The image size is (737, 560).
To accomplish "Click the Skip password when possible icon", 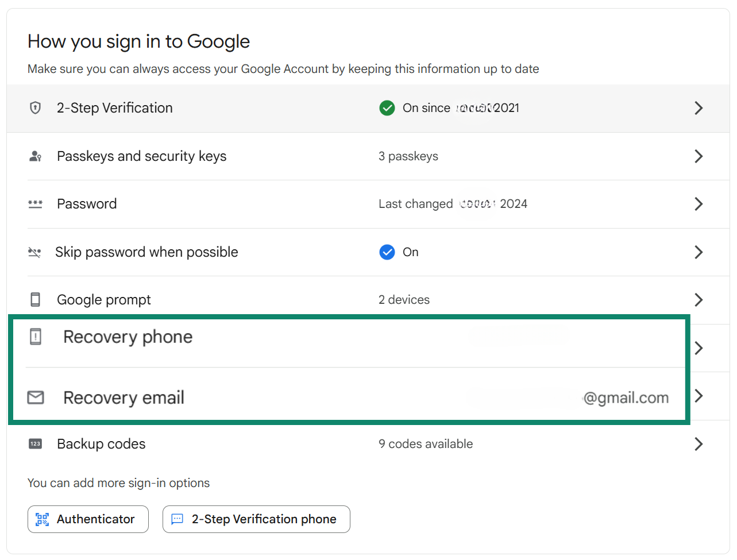I will [x=35, y=252].
